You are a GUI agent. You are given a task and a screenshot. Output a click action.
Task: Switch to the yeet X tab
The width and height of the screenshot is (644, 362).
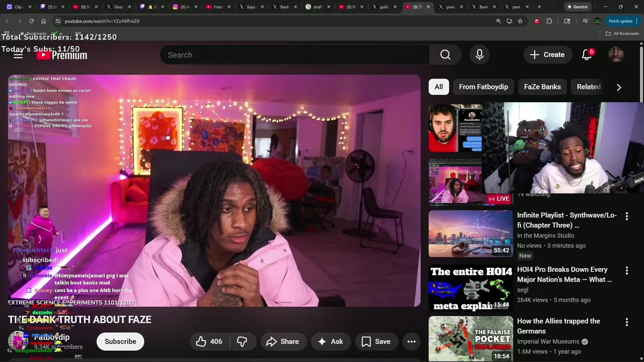[x=516, y=7]
